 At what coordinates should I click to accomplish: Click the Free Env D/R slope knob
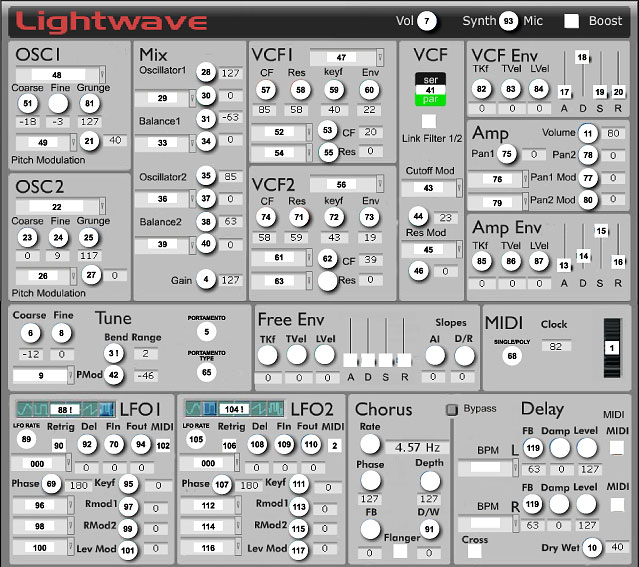(x=464, y=356)
